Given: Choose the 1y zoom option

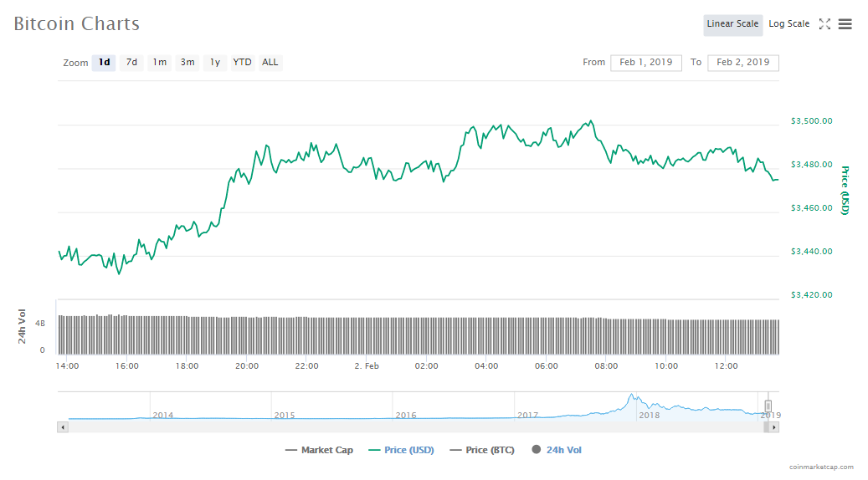Looking at the screenshot, I should [x=215, y=63].
